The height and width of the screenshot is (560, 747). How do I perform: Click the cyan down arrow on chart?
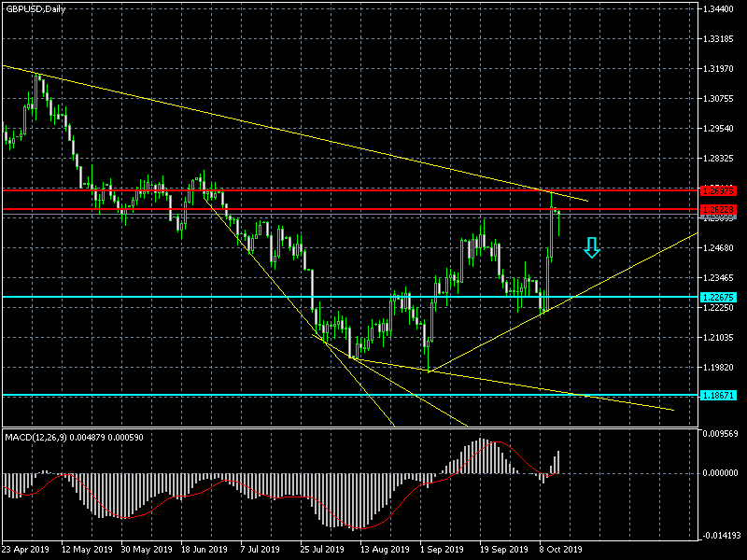pos(591,247)
